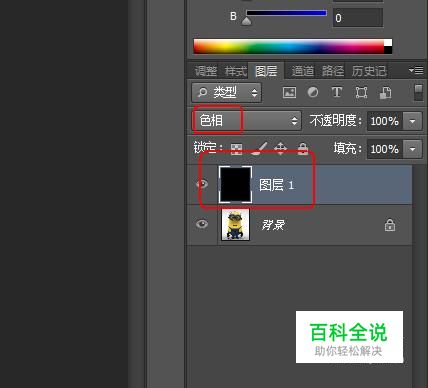Click the 填充 label
The height and width of the screenshot is (388, 428).
(x=347, y=148)
